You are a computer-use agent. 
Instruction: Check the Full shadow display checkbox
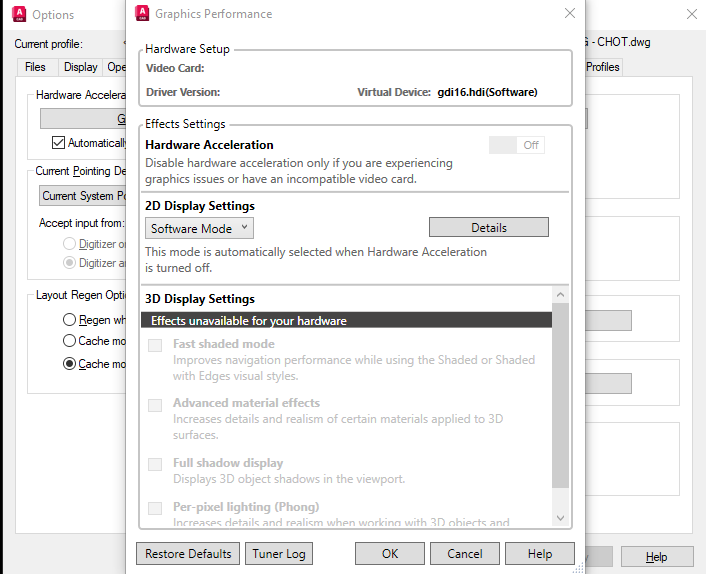(155, 464)
